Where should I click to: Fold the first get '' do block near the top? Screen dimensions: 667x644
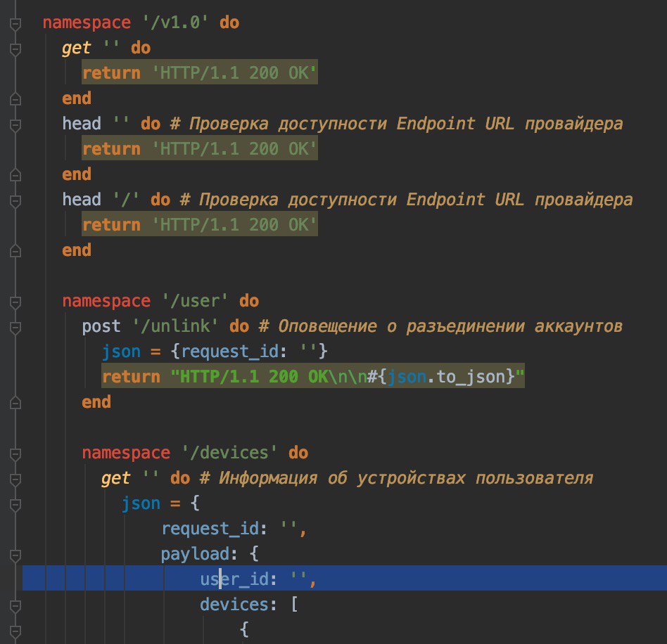tap(15, 49)
